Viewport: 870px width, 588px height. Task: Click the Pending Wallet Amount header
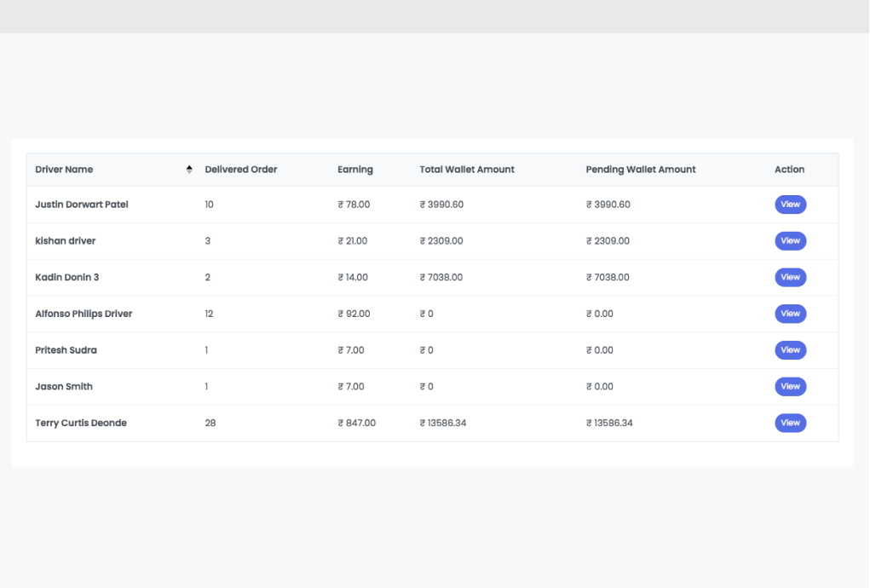[640, 170]
